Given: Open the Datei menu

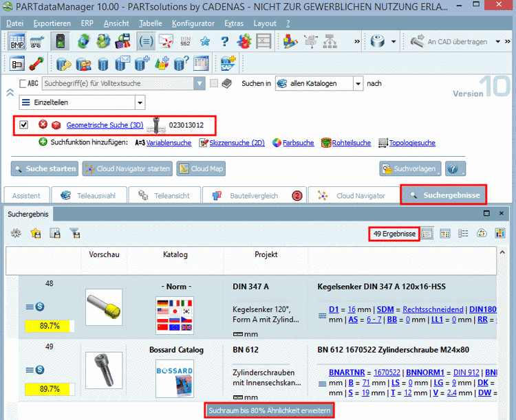Looking at the screenshot, I should click(x=15, y=23).
